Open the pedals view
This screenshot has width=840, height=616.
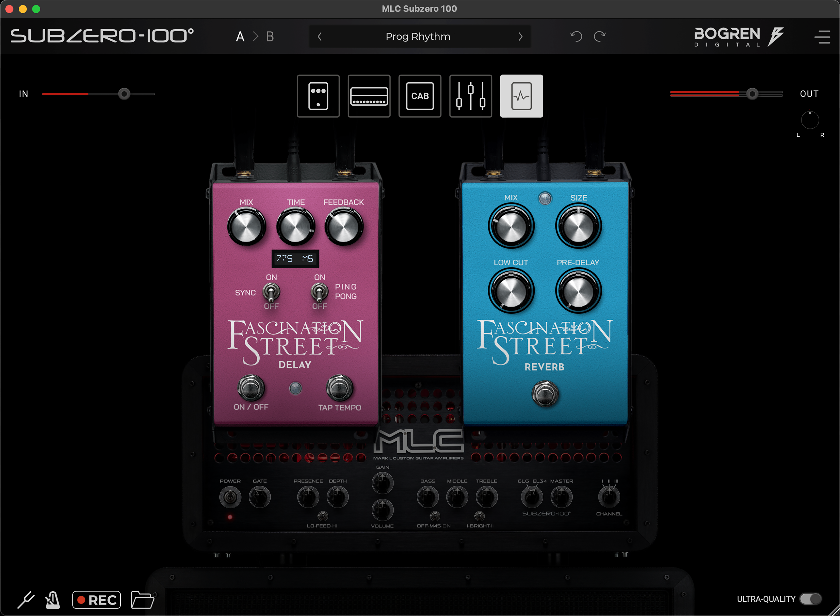(x=318, y=96)
